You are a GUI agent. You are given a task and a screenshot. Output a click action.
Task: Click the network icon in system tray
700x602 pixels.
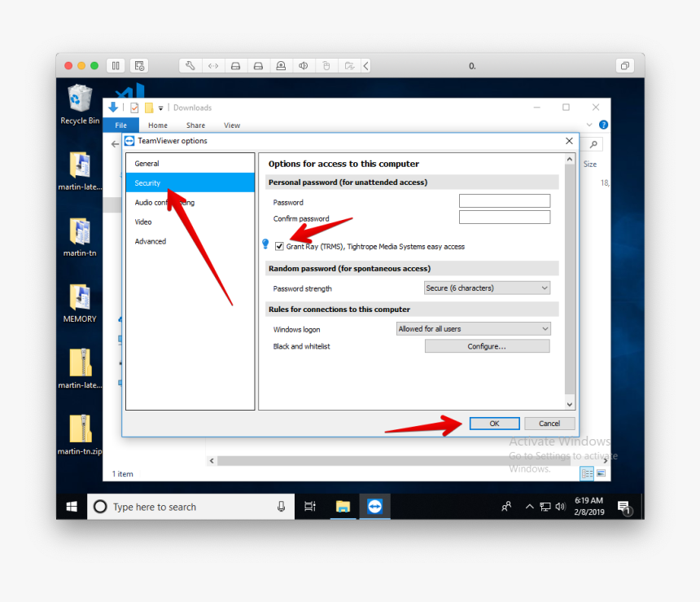coord(545,507)
